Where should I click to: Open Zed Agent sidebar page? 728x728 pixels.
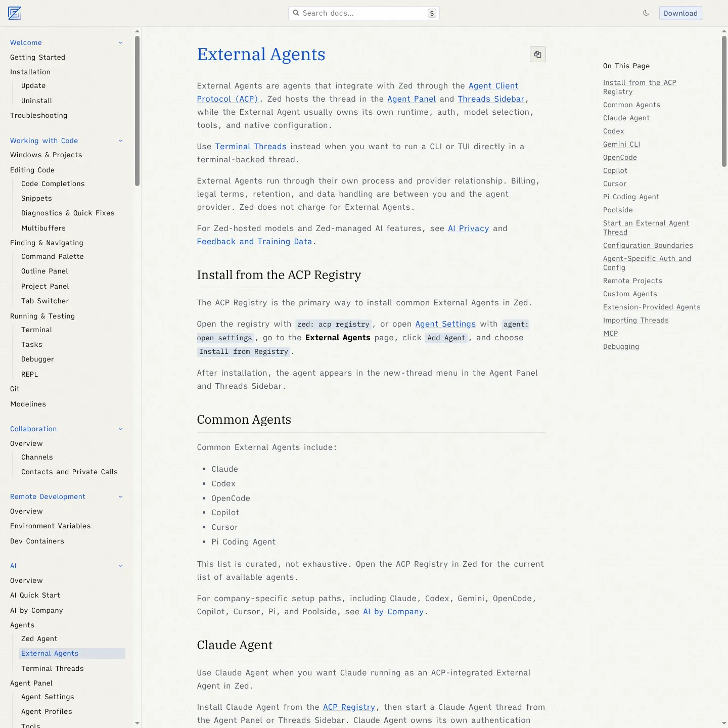39,639
